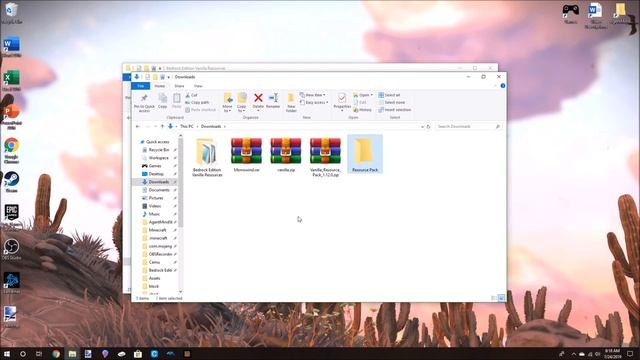Open Chrome from the taskbar
This screenshot has height=360, width=640.
56,353
